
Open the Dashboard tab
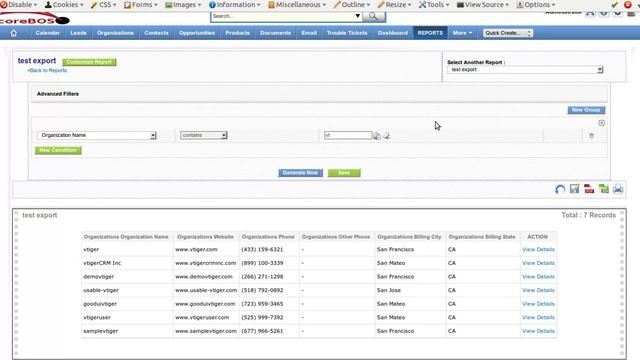pos(393,33)
